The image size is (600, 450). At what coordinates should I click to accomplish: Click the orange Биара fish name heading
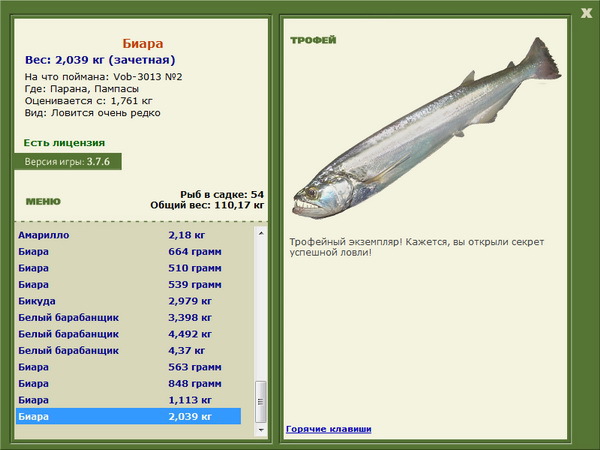143,43
